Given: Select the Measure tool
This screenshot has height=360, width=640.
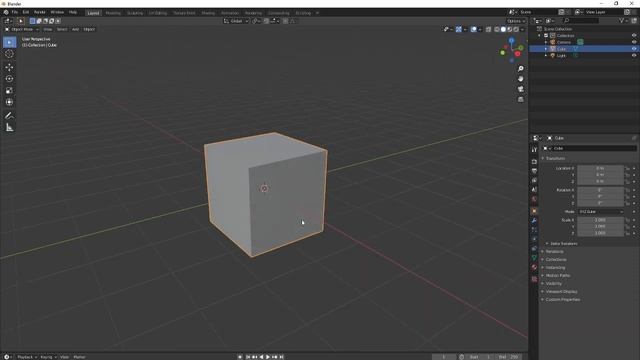Looking at the screenshot, I should pyautogui.click(x=9, y=128).
